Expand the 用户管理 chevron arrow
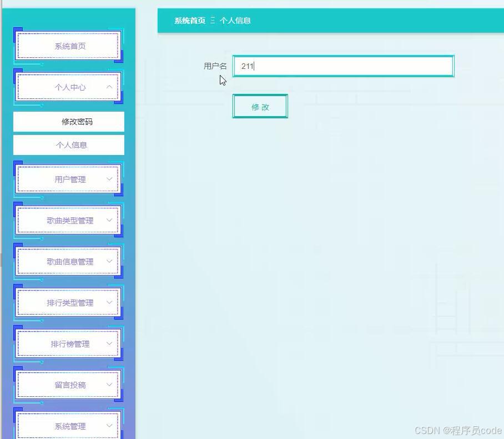Viewport: 504px width, 439px height. [x=109, y=179]
